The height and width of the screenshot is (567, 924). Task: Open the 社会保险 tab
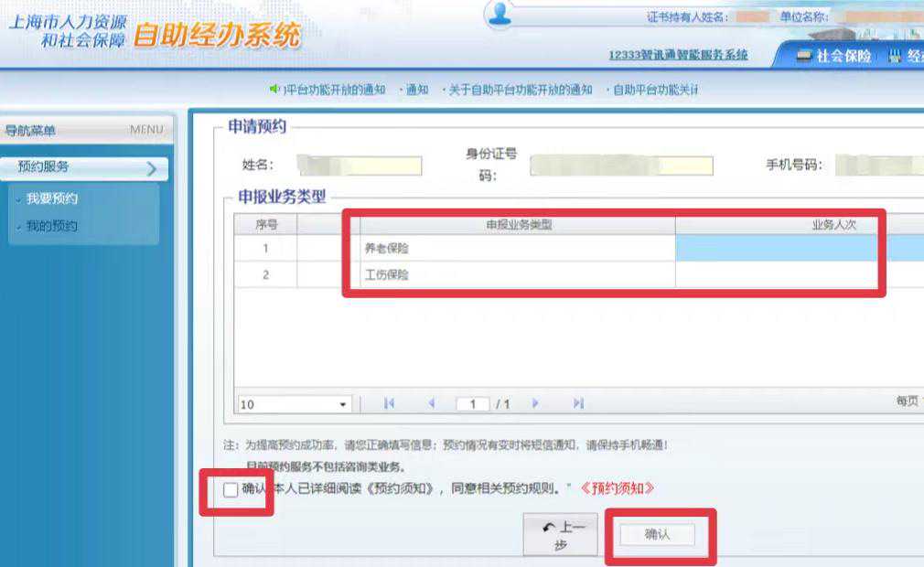pos(833,57)
